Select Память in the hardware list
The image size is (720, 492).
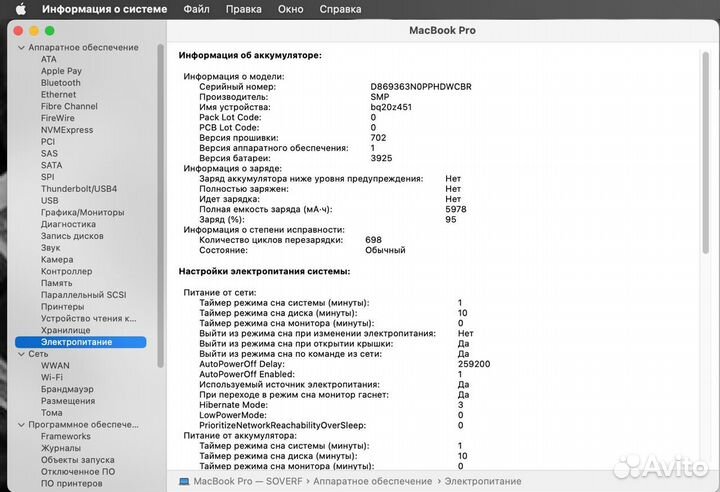tap(57, 283)
